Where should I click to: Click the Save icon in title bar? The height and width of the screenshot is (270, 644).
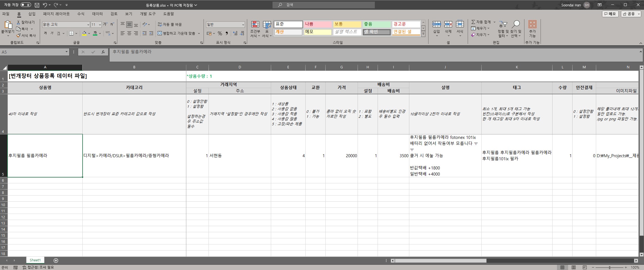tap(37, 5)
